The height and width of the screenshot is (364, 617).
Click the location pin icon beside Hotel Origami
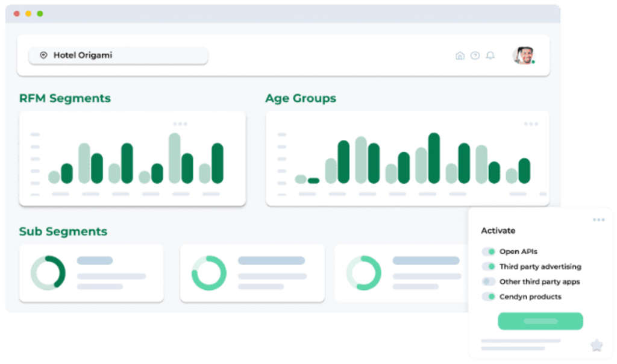pyautogui.click(x=43, y=55)
